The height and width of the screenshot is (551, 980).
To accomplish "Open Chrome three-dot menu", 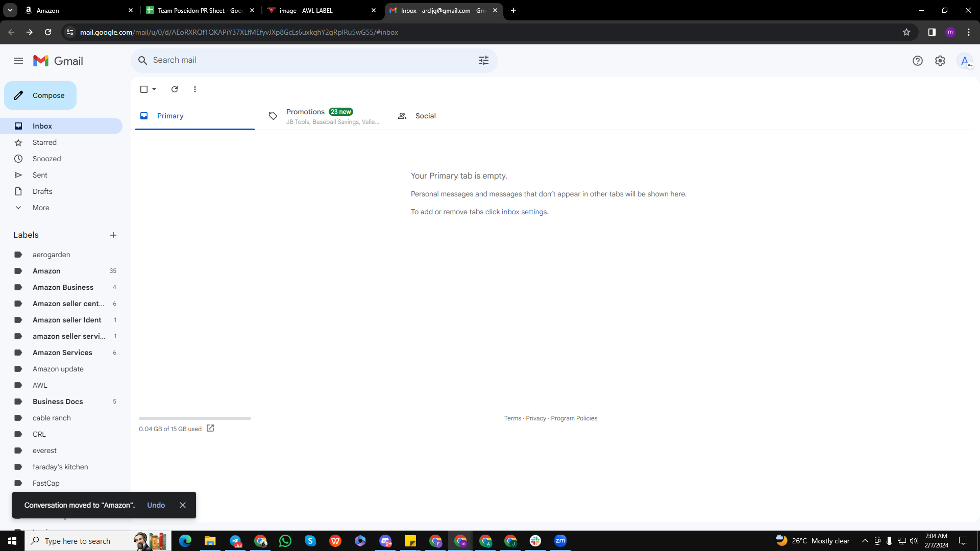I will coord(969,32).
